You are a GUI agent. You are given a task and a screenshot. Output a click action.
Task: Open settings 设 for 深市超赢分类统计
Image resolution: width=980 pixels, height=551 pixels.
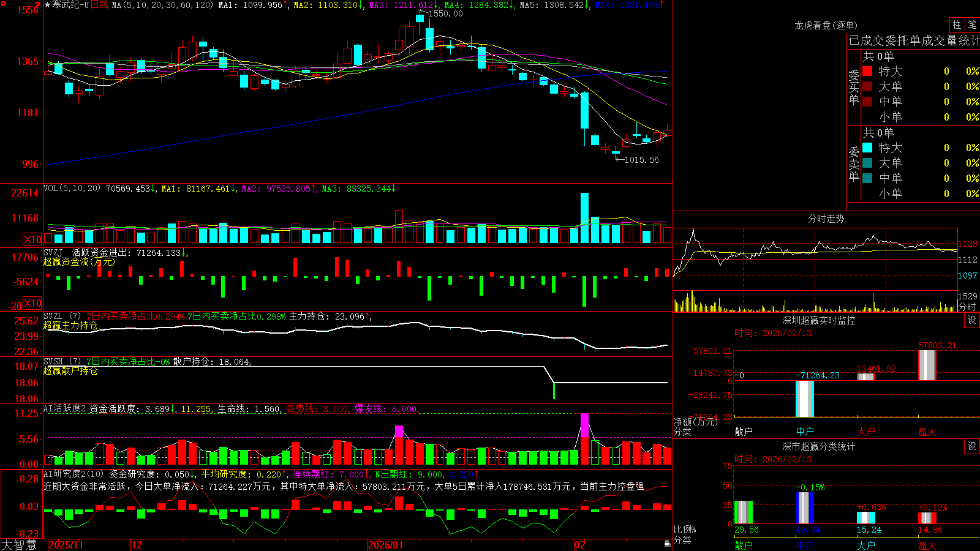pos(972,446)
